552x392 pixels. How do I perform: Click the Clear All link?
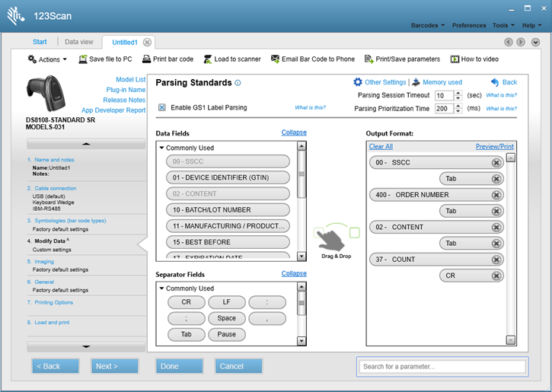click(x=381, y=146)
